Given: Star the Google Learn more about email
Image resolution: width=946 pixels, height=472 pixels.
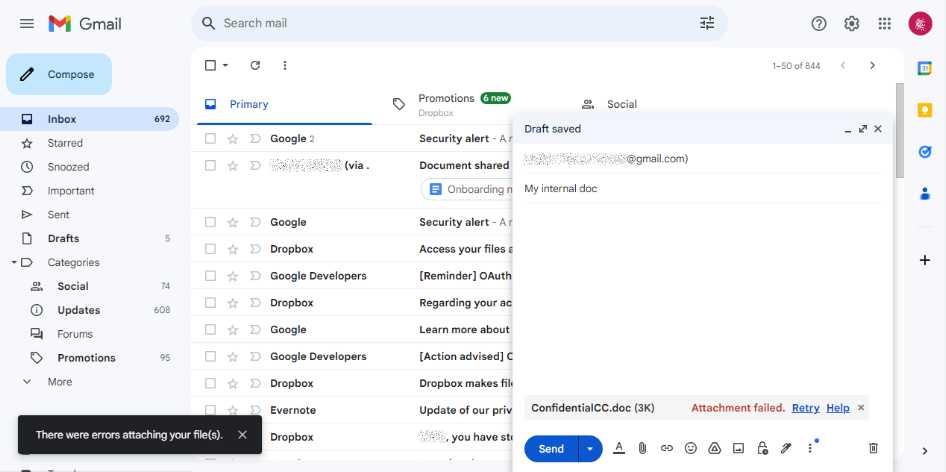Looking at the screenshot, I should click(x=233, y=330).
